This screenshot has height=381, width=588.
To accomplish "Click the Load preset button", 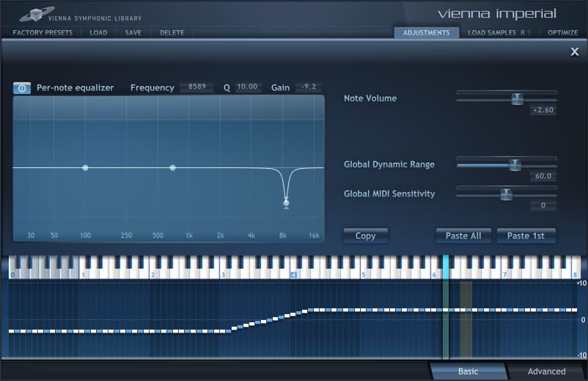I will (98, 33).
